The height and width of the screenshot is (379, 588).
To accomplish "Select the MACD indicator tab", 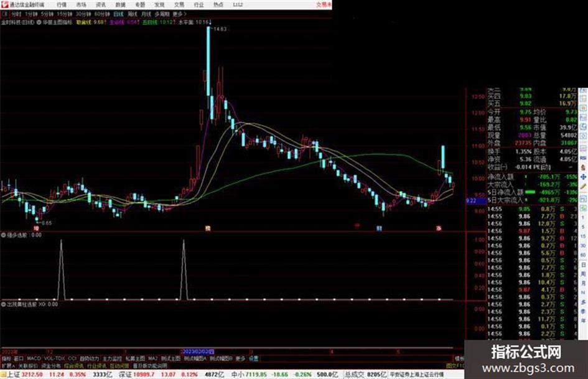I will (34, 358).
